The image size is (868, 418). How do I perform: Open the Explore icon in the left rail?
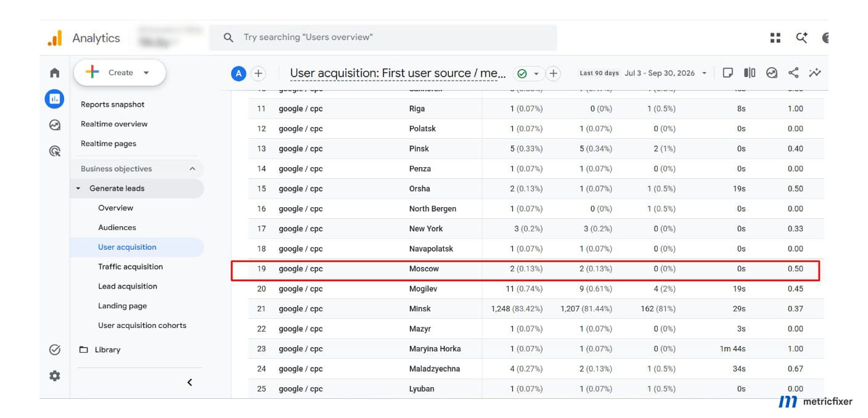click(55, 125)
